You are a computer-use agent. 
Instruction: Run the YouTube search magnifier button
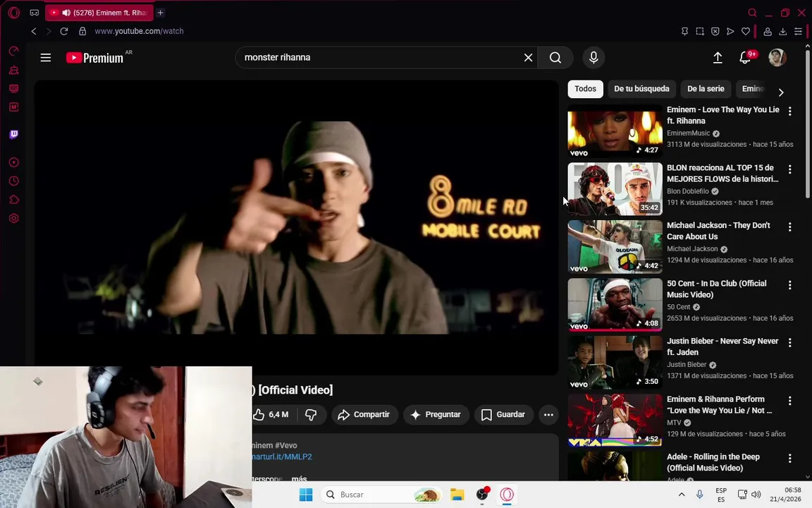click(x=555, y=58)
